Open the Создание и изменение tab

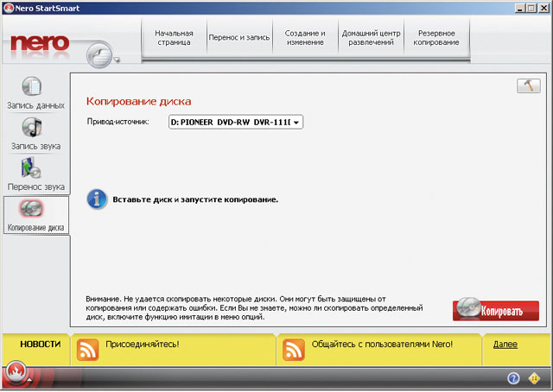pyautogui.click(x=305, y=38)
